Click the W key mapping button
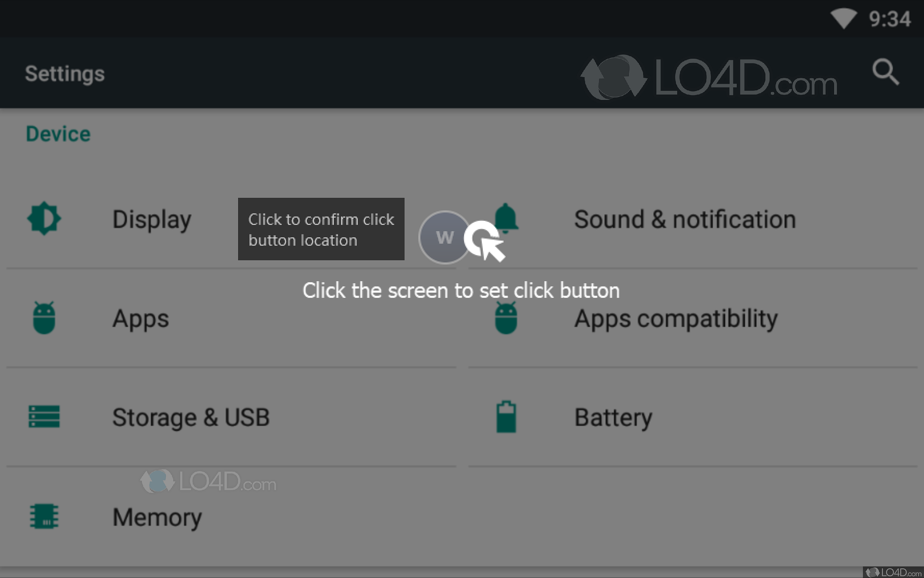 point(445,237)
